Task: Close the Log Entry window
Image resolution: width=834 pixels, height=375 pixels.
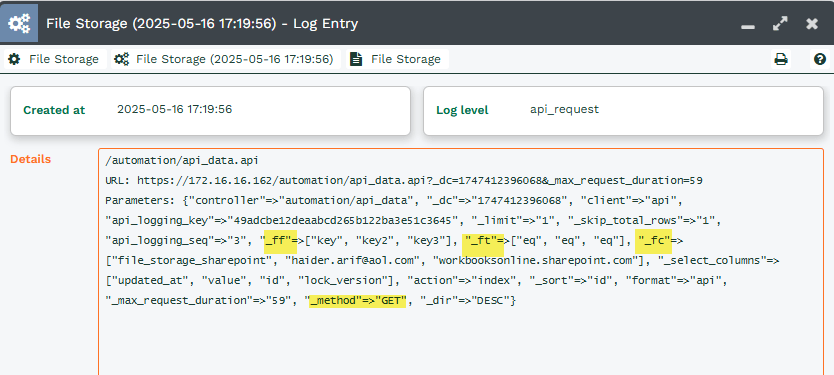Action: [x=812, y=23]
